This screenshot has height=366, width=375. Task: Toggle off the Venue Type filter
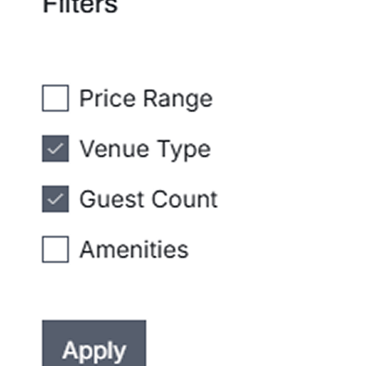click(55, 148)
